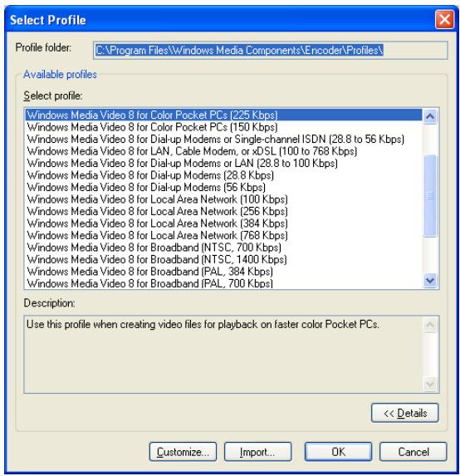
Task: Click profile list scroll up arrow
Action: point(430,116)
